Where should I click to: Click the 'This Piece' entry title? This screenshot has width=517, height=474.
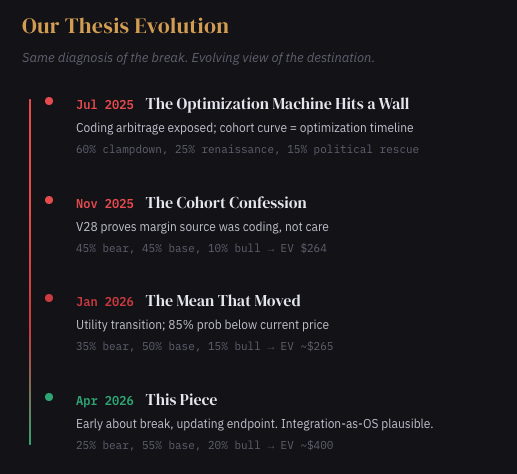[x=181, y=400]
